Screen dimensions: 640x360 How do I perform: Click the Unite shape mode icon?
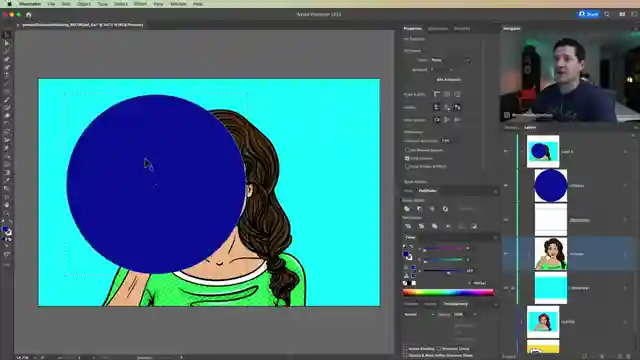(407, 209)
